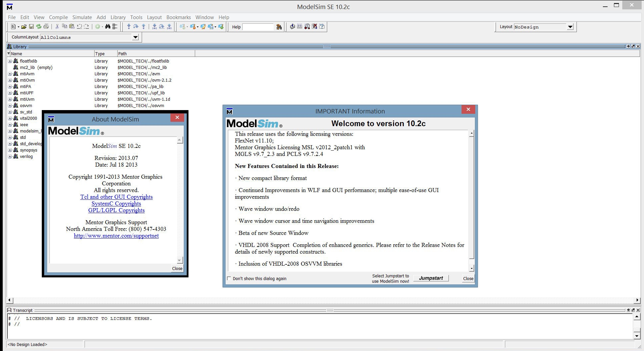Open the GPL/LGPL Copyrights link
The image size is (644, 351).
(116, 210)
